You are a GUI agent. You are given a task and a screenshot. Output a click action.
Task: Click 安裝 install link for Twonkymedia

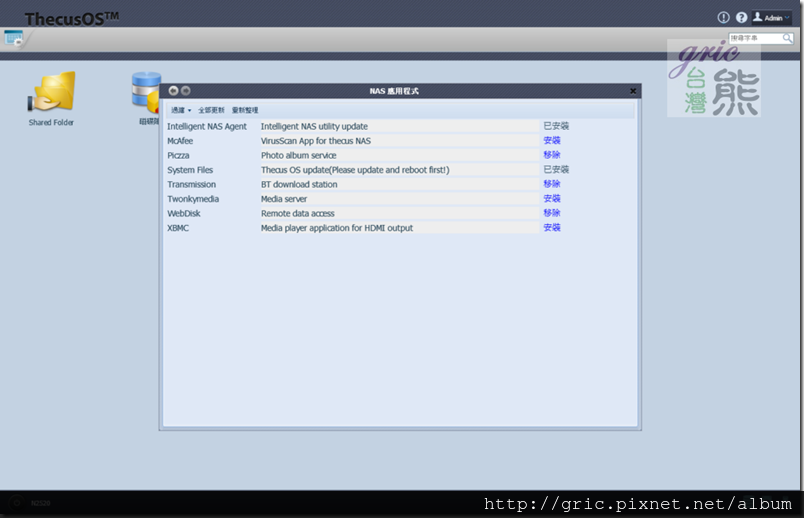pyautogui.click(x=552, y=198)
